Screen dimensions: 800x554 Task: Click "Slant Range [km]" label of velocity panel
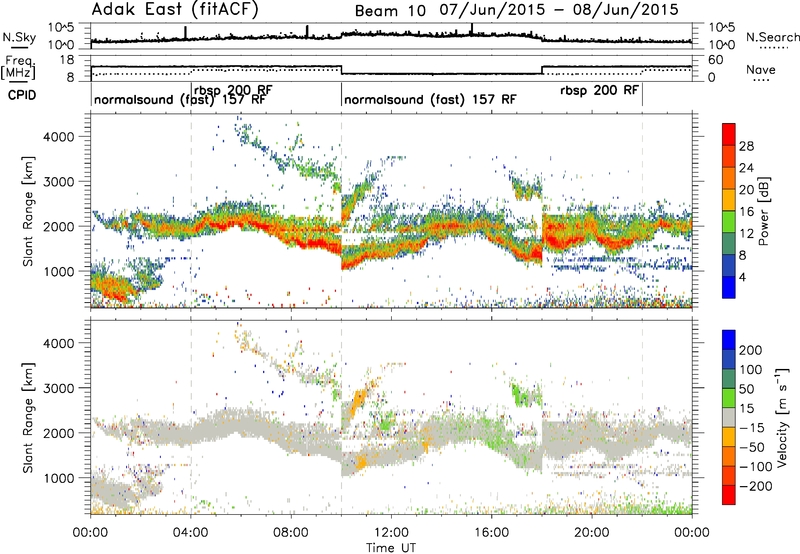point(28,418)
